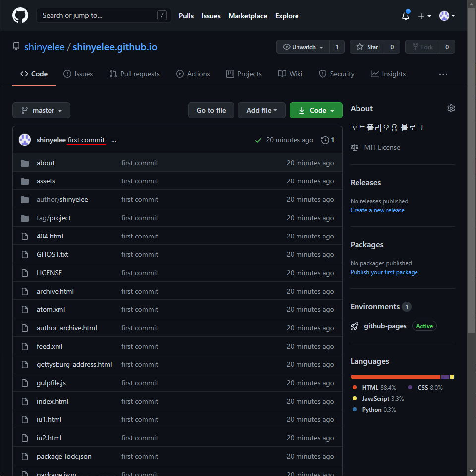Click file icon next to feed.xml
Image resolution: width=476 pixels, height=476 pixels.
25,347
